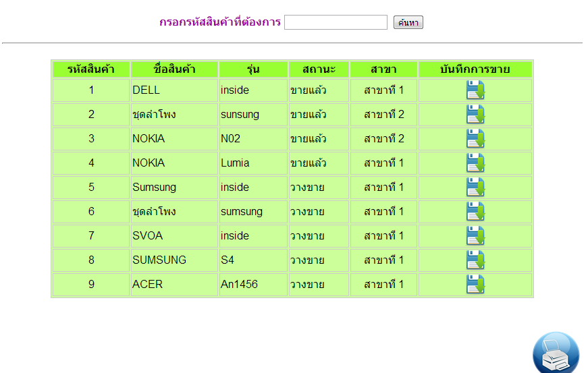Click the บันทึกการขาย column header
This screenshot has height=373, width=588.
click(x=475, y=69)
